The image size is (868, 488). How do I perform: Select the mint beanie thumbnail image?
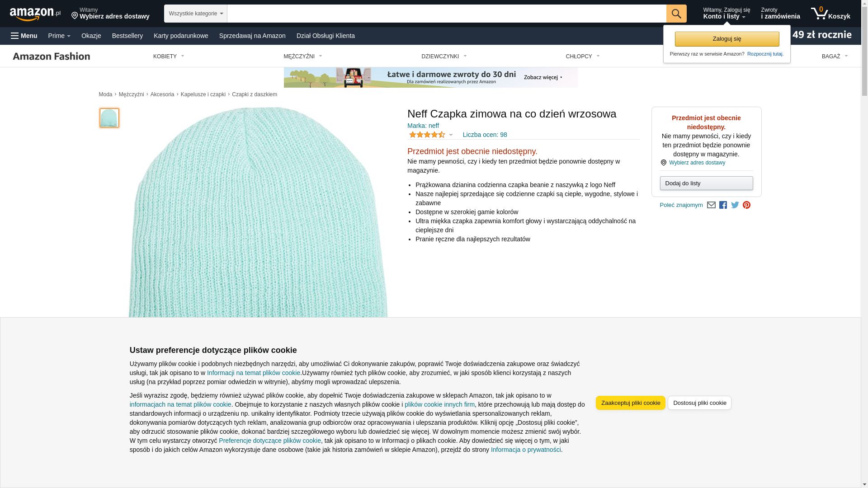(109, 118)
